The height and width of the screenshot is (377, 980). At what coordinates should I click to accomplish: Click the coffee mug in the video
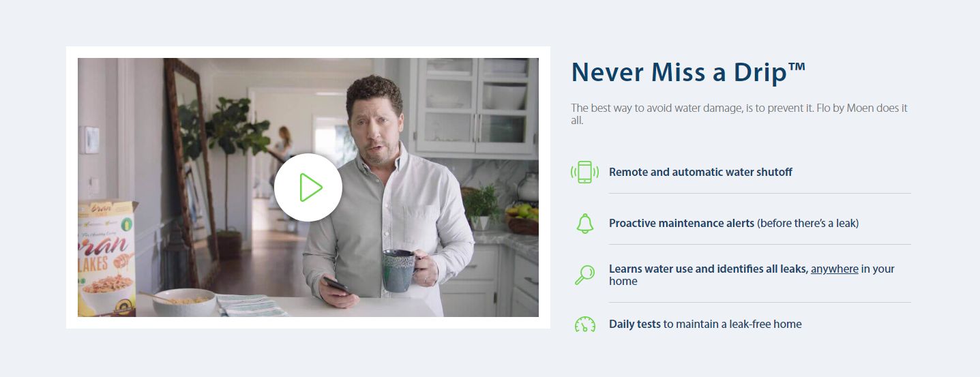(402, 270)
